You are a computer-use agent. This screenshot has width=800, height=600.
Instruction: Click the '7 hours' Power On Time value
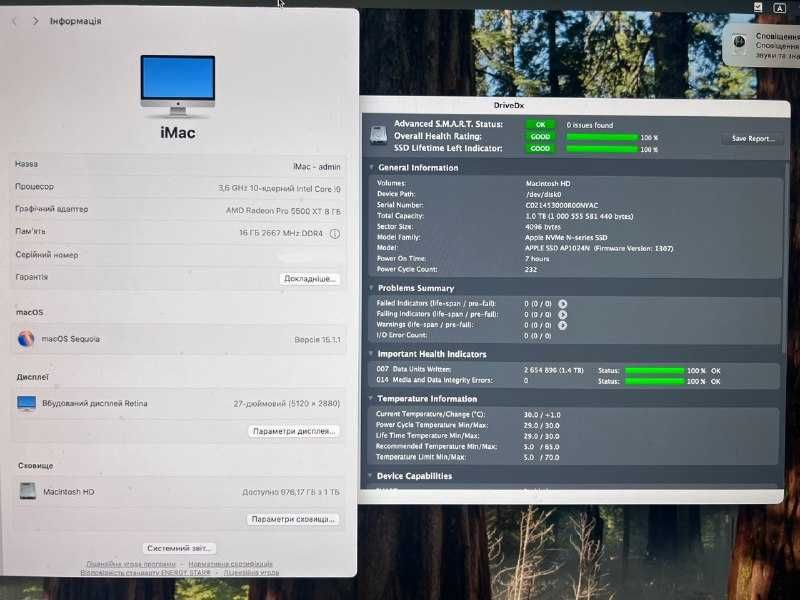tap(537, 259)
